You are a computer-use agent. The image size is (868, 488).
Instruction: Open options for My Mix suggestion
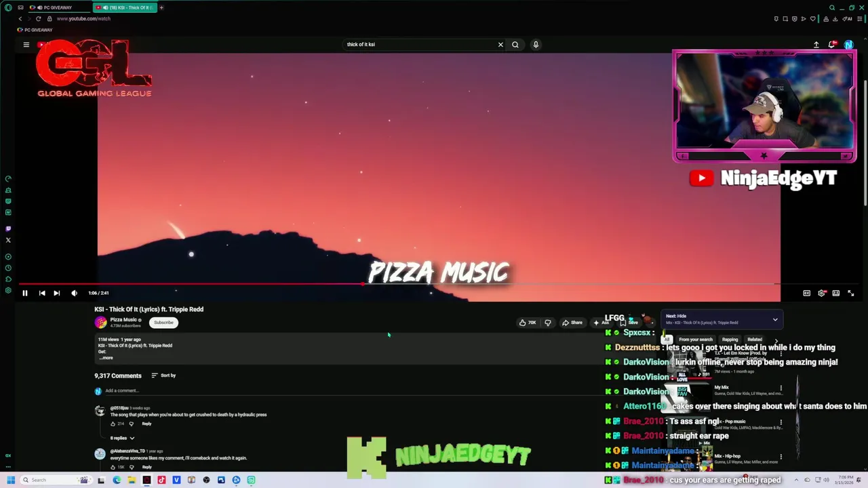tap(781, 388)
